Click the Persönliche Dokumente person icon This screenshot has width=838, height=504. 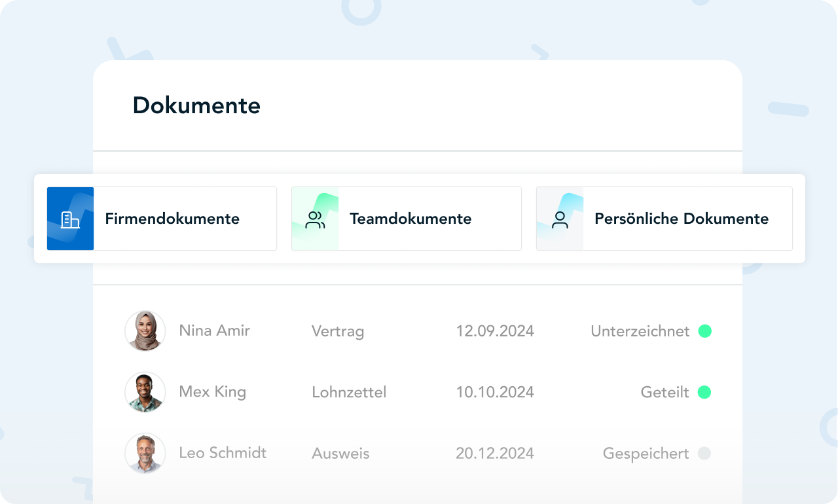coord(560,219)
